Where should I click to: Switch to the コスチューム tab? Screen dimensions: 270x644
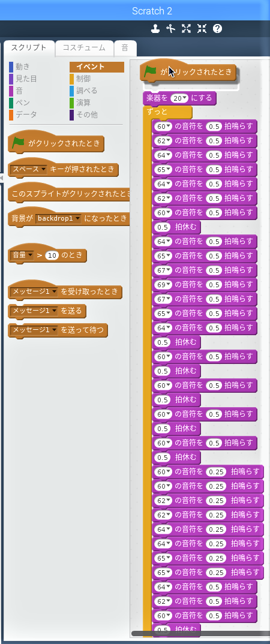[x=84, y=47]
